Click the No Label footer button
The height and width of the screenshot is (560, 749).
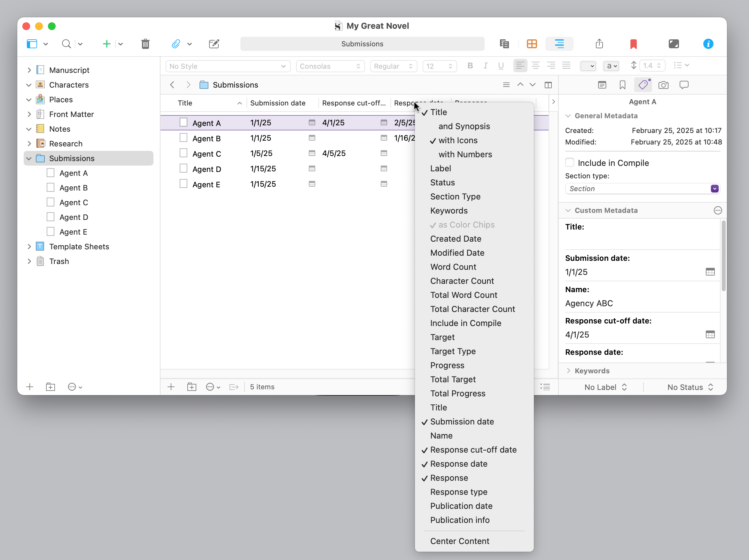(605, 387)
